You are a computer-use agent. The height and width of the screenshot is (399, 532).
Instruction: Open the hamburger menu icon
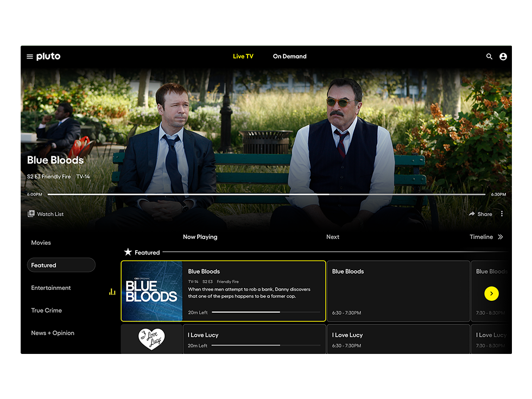coord(30,56)
